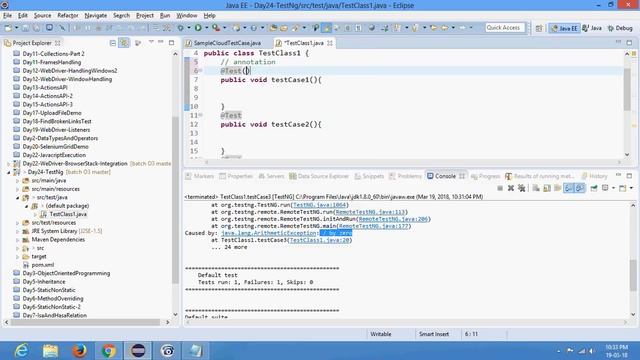Toggle Link with Editor in Project Explorer
Viewport: 640px width, 360px height.
(124, 43)
